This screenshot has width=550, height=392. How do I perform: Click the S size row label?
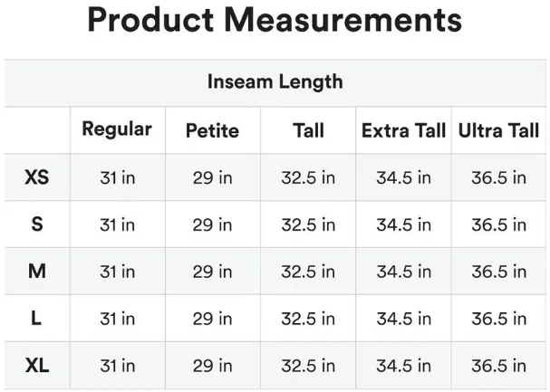coord(37,225)
